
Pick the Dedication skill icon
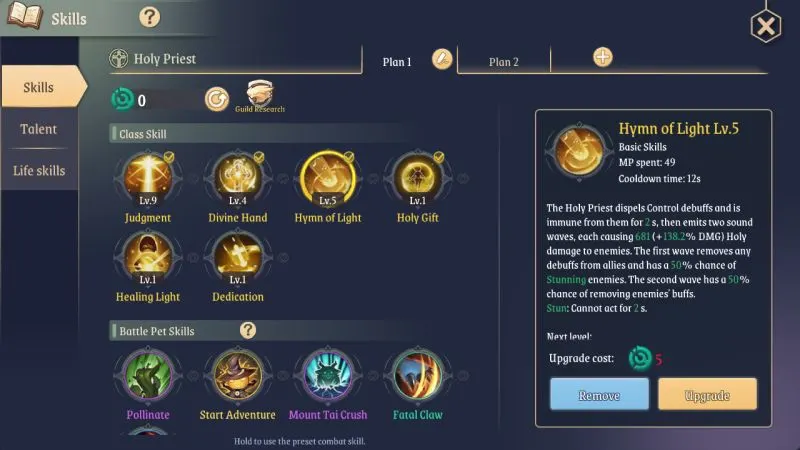[238, 257]
